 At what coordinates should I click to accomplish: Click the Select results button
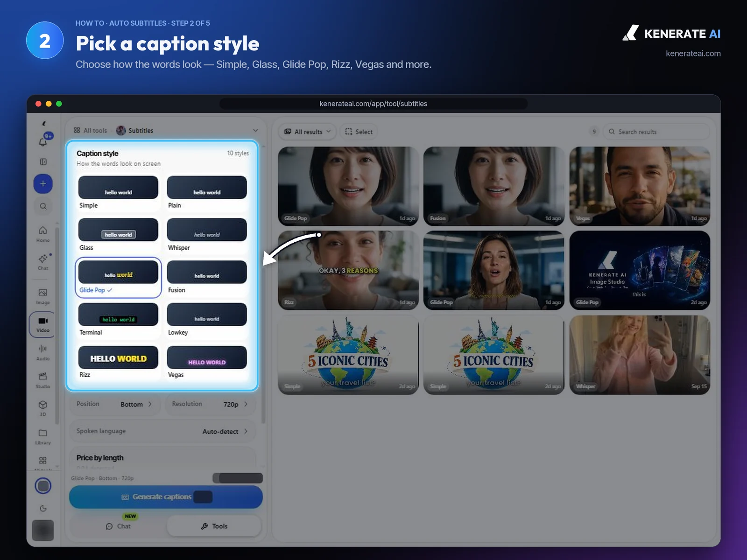(x=359, y=132)
